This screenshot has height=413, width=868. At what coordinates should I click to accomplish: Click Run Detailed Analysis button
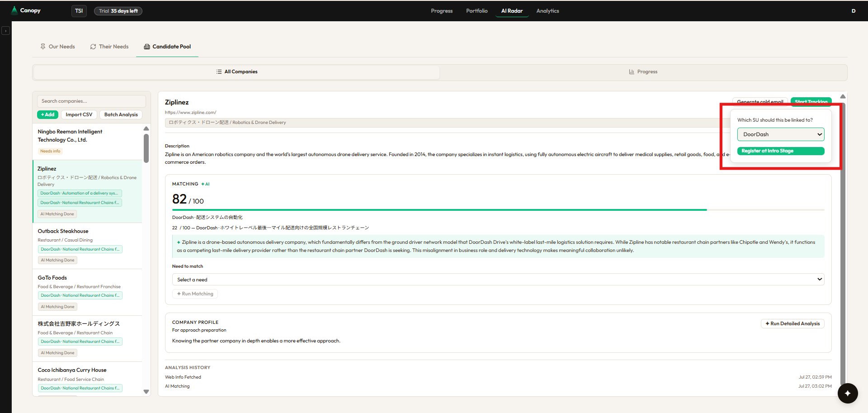pos(793,324)
